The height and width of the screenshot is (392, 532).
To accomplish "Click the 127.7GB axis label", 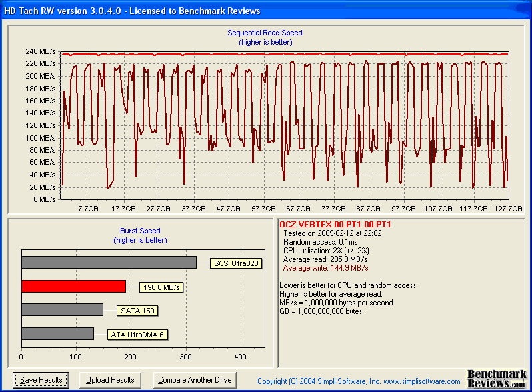I will point(508,209).
